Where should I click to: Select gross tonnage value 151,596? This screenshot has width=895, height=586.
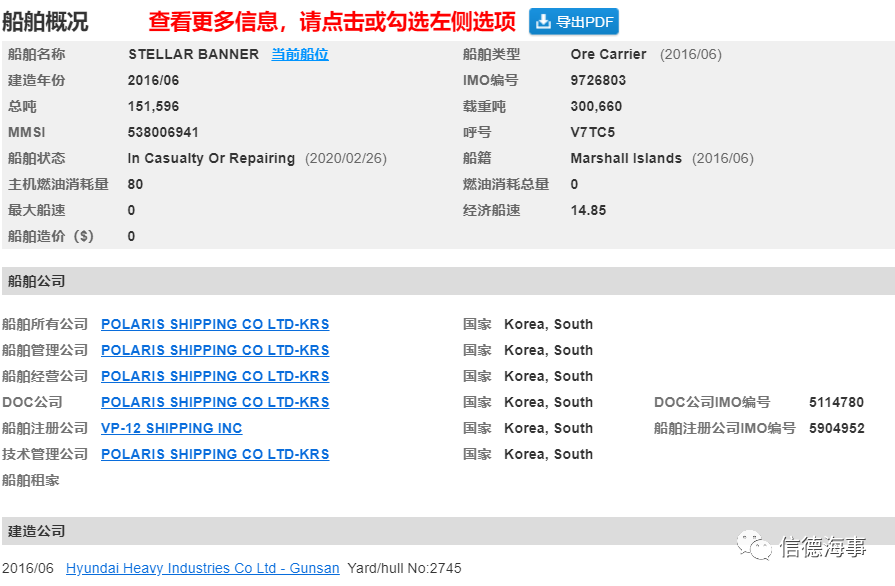coord(154,107)
